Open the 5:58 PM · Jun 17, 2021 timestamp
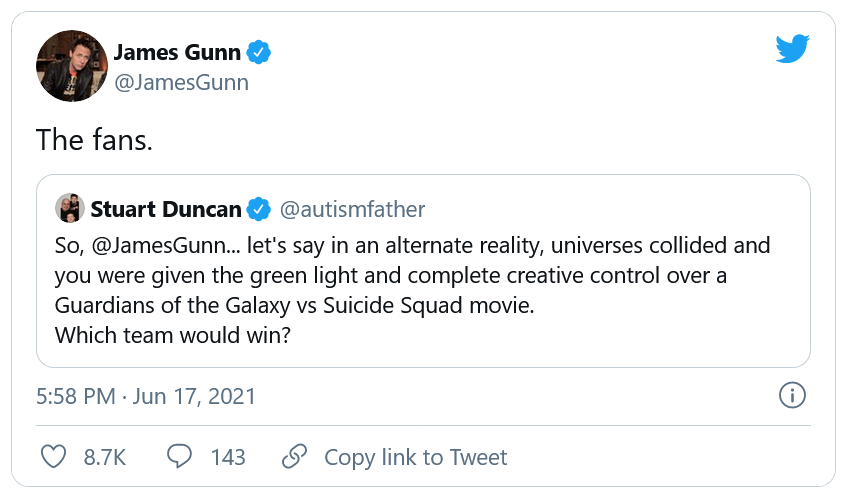Image resolution: width=846 pixels, height=495 pixels. [146, 396]
